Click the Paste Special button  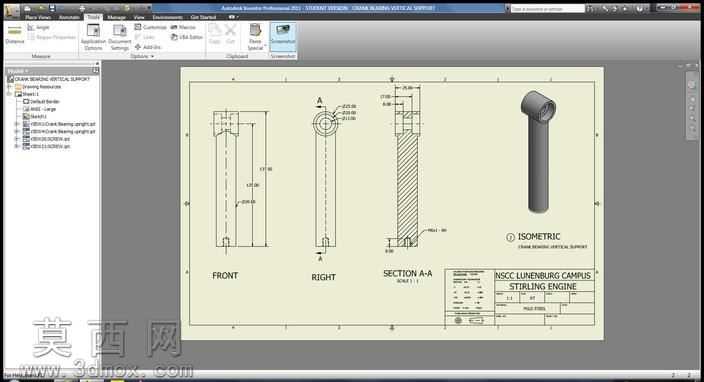coord(255,37)
